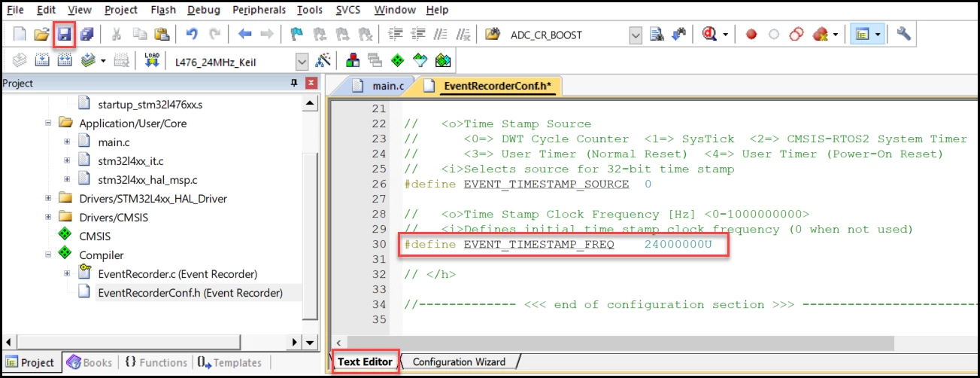980x378 pixels.
Task: Select startup_stm32l476xx.s in the project tree
Action: pos(150,104)
